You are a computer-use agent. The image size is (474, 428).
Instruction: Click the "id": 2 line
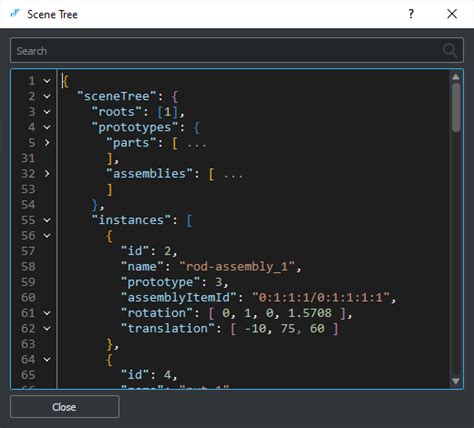(149, 251)
